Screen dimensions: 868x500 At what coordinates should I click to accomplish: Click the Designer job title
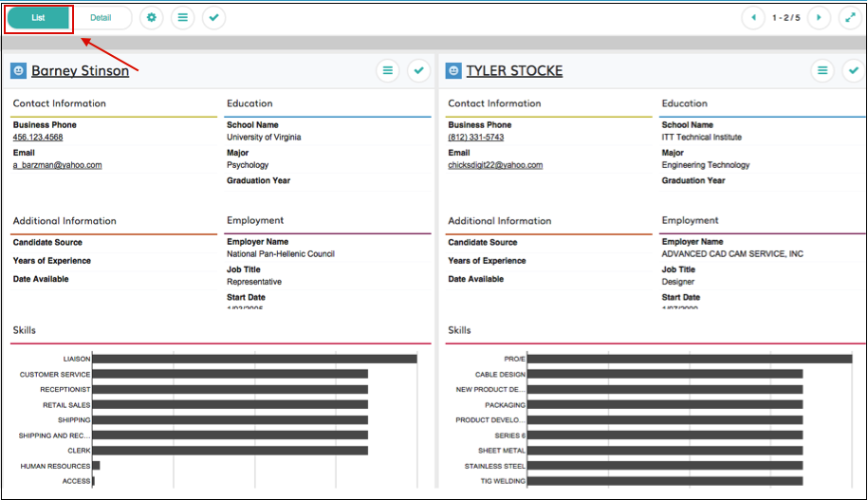coord(678,282)
